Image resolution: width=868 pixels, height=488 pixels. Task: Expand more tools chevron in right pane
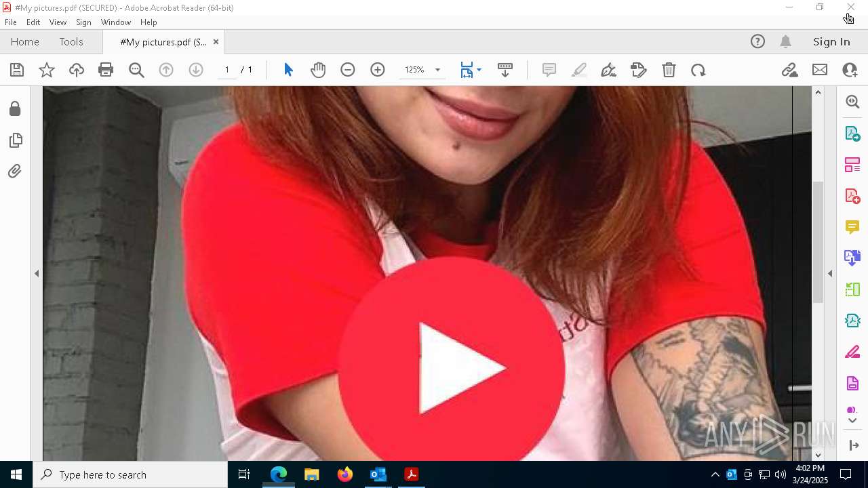click(x=852, y=421)
